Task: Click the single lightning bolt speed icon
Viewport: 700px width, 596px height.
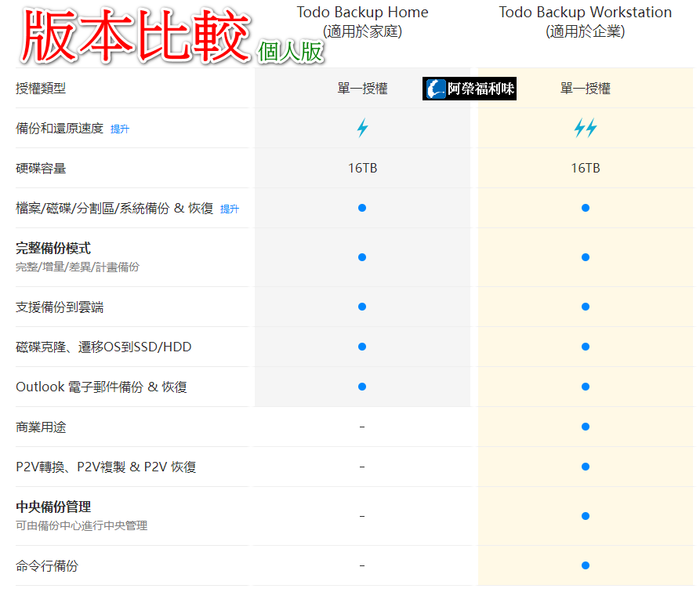Action: [362, 129]
